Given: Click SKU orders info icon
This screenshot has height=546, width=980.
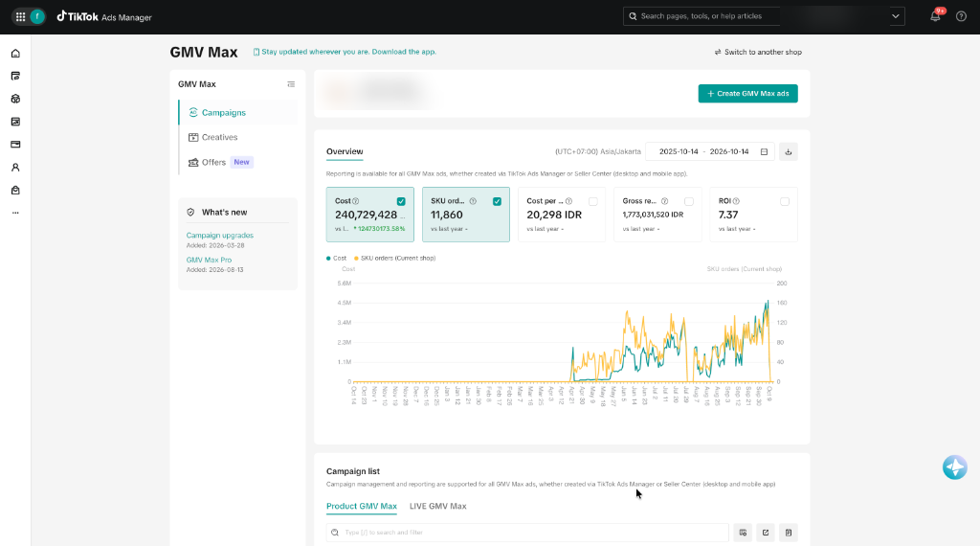Looking at the screenshot, I should point(473,201).
